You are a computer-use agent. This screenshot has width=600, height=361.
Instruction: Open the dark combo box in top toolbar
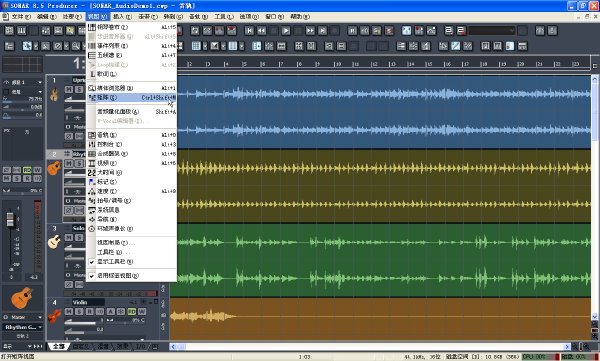492,31
